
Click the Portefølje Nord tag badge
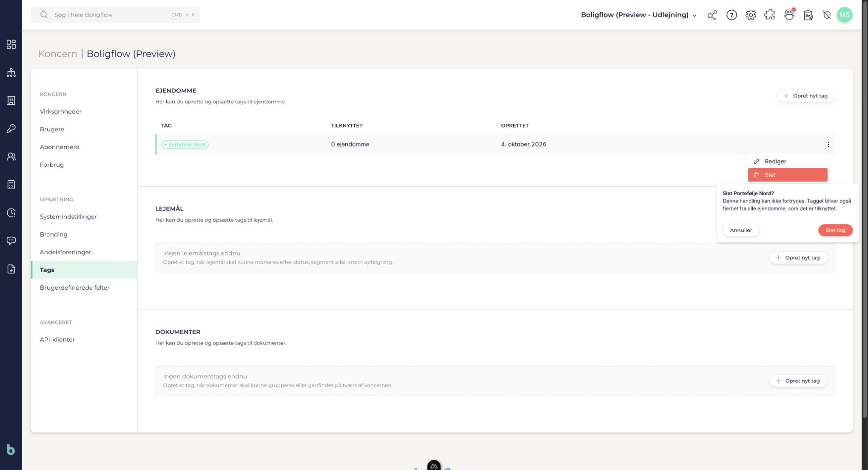(x=185, y=145)
